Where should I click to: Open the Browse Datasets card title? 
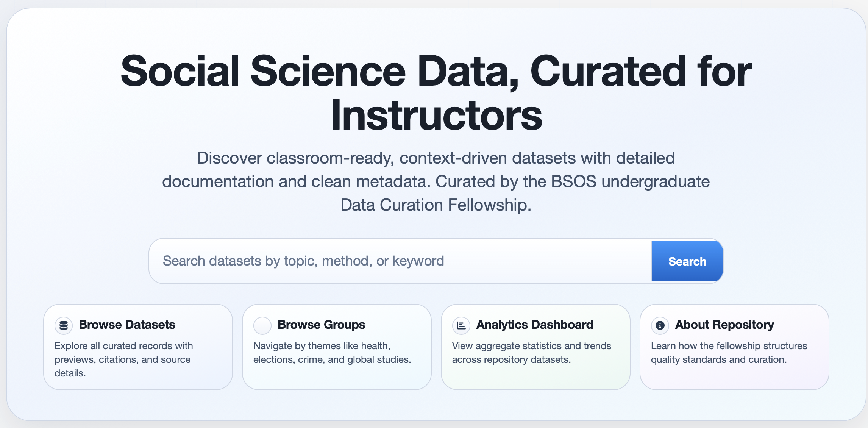pyautogui.click(x=127, y=325)
